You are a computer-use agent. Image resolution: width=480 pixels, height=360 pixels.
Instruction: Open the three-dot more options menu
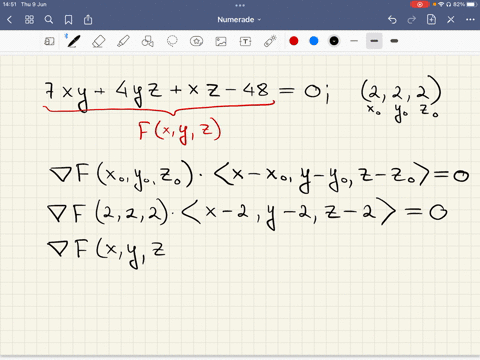pyautogui.click(x=470, y=20)
